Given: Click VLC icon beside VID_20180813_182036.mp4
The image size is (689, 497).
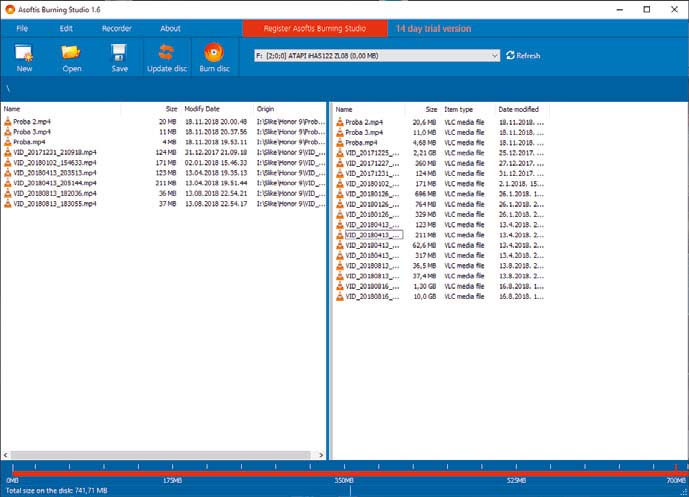Looking at the screenshot, I should pyautogui.click(x=7, y=193).
